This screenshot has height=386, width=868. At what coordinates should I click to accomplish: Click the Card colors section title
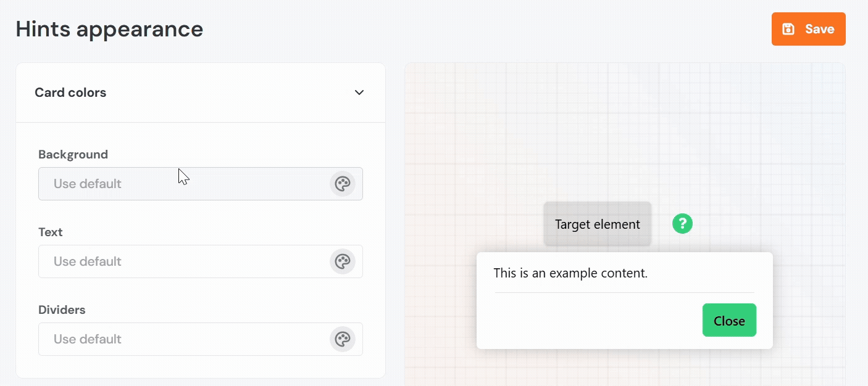(x=70, y=92)
